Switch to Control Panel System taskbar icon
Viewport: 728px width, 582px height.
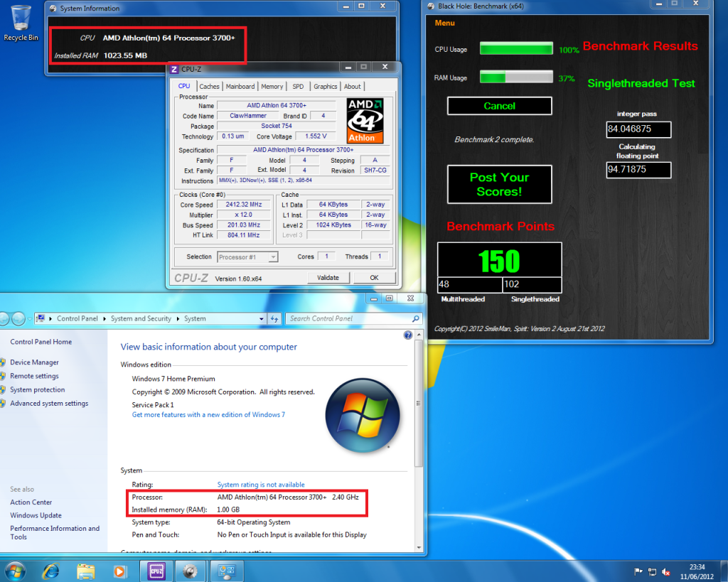(227, 571)
